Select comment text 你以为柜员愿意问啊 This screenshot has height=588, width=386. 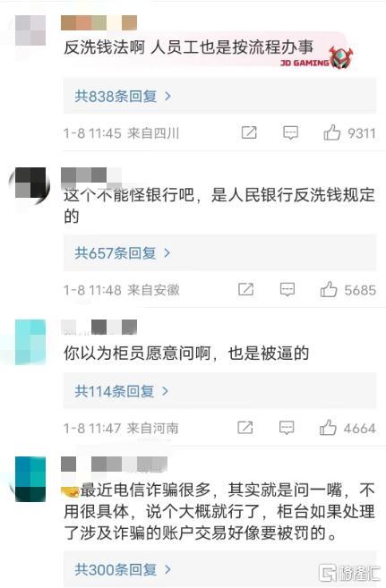click(136, 353)
